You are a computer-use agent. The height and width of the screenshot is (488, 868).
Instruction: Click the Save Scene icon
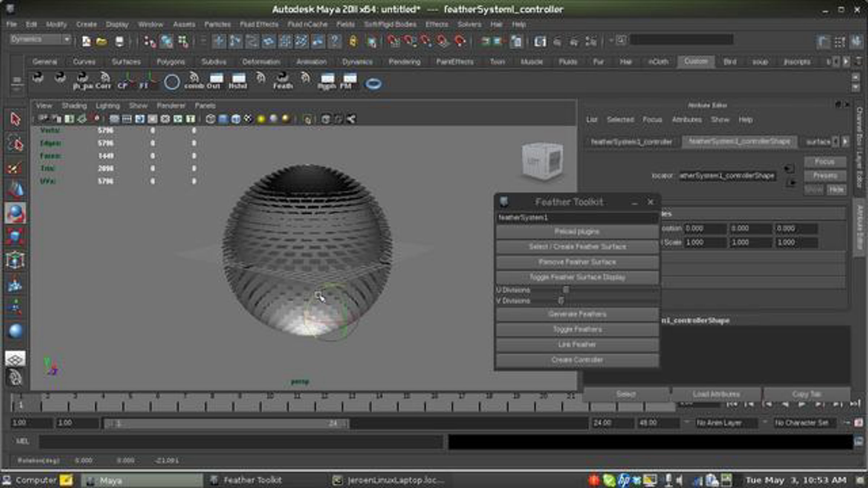pyautogui.click(x=119, y=41)
